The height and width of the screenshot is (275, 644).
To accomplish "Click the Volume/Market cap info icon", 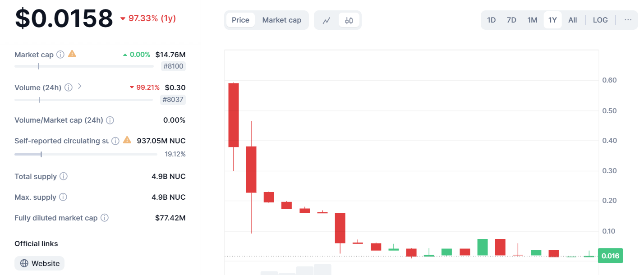I will [x=110, y=120].
